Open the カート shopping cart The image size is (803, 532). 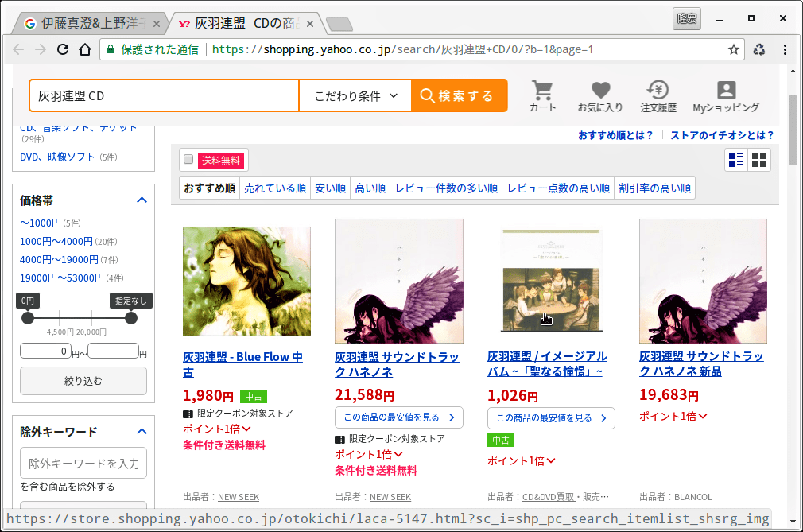pos(542,95)
